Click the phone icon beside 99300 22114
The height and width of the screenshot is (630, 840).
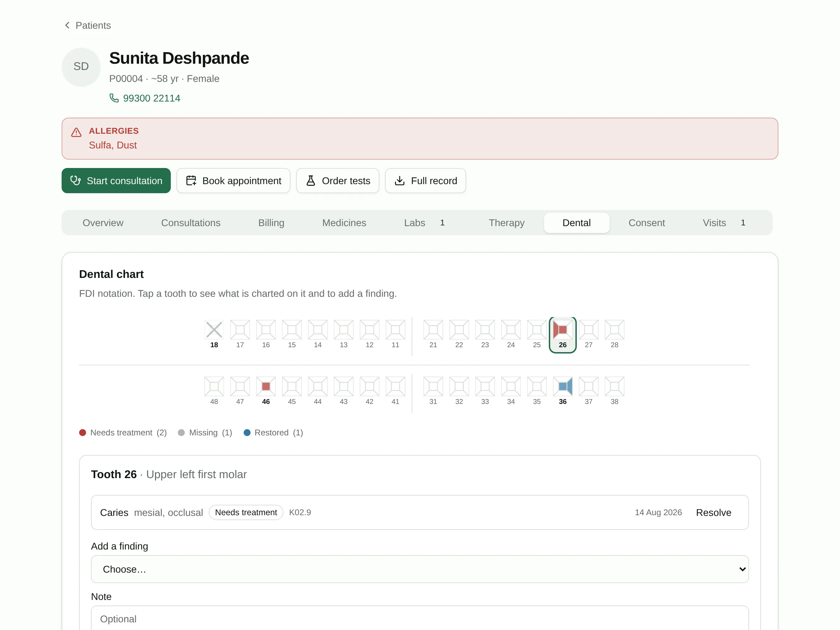tap(114, 98)
